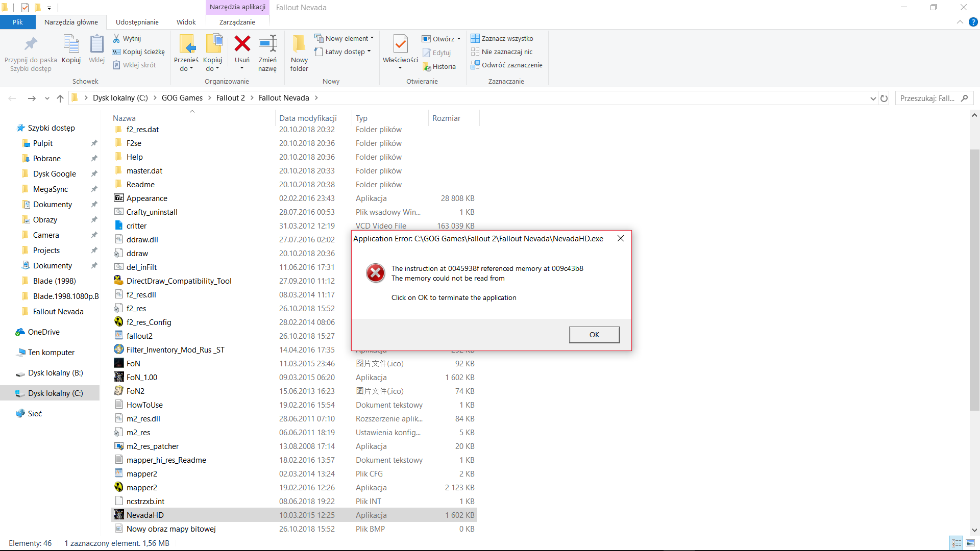This screenshot has width=980, height=551.
Task: Close the Application Error dialog
Action: (x=620, y=238)
